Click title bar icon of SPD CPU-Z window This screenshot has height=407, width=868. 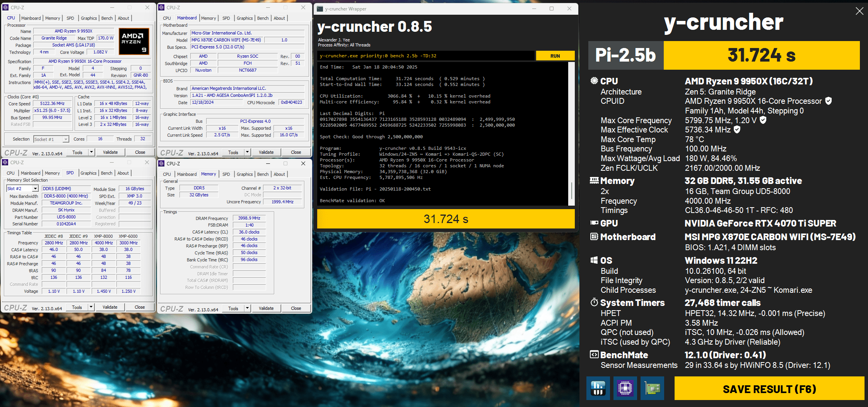pyautogui.click(x=5, y=162)
